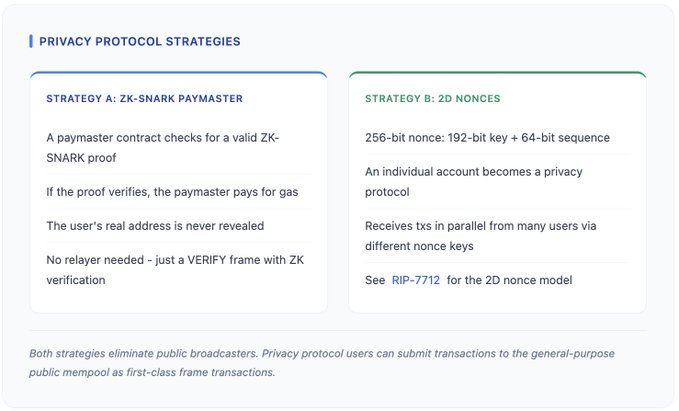
Task: Click the text 'for the 2D nonce model'
Action: [x=510, y=280]
